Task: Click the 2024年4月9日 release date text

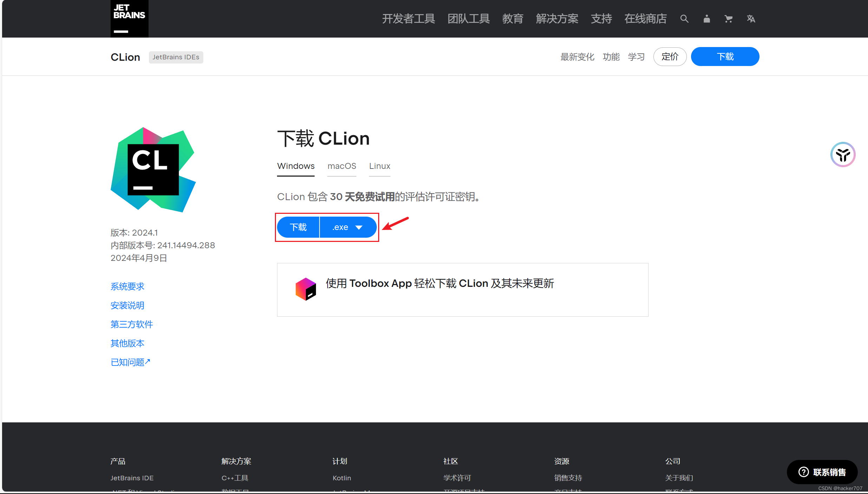Action: [139, 258]
